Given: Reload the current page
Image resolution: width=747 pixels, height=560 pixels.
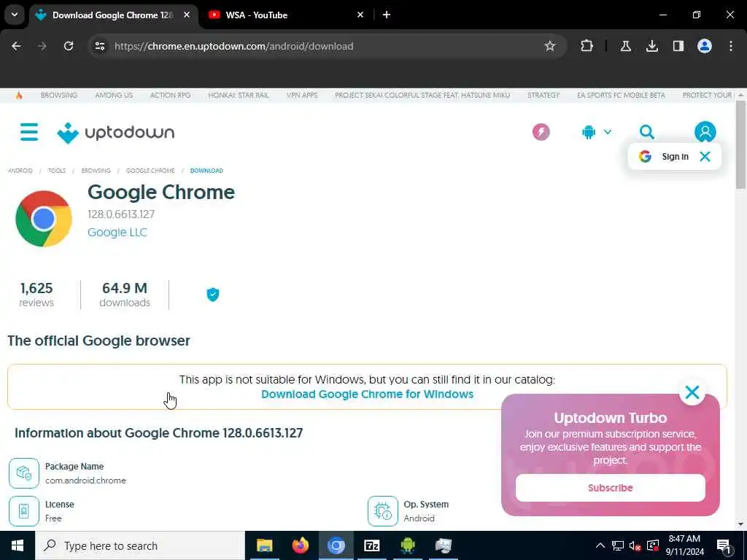Looking at the screenshot, I should [69, 46].
